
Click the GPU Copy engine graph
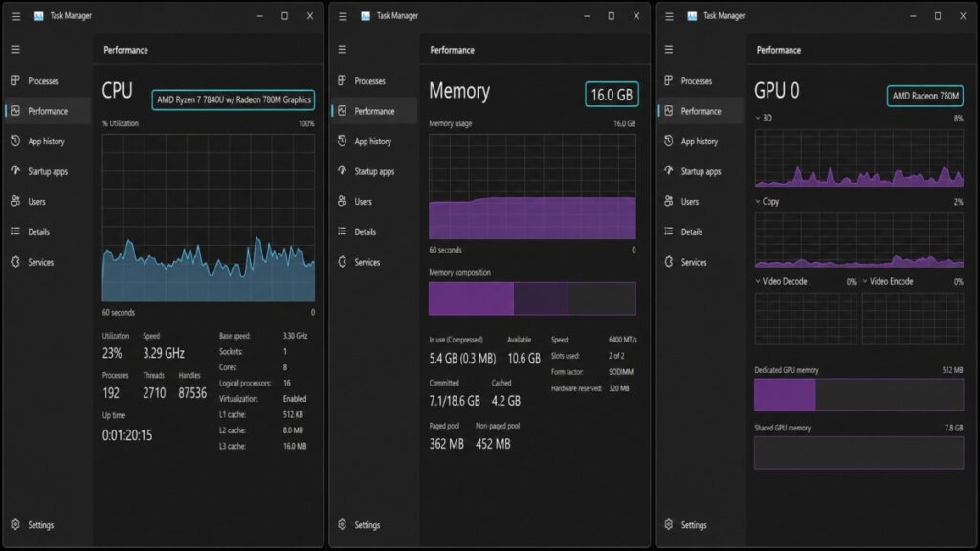[858, 240]
